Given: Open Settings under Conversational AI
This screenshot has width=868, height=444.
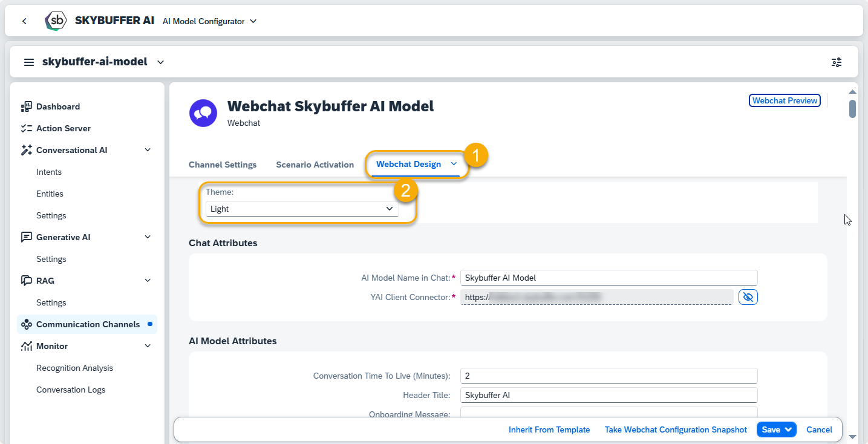Looking at the screenshot, I should (x=51, y=215).
